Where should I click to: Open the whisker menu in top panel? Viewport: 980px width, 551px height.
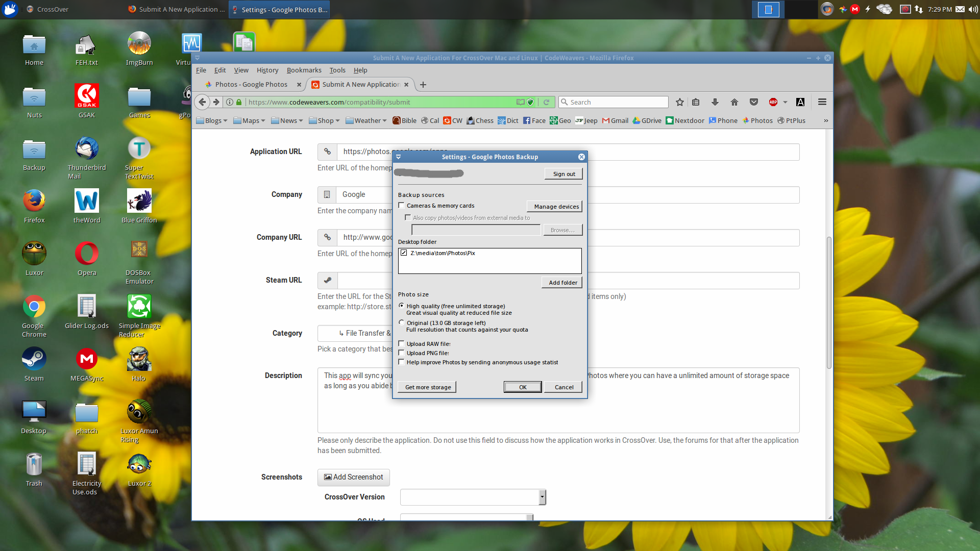(x=10, y=9)
